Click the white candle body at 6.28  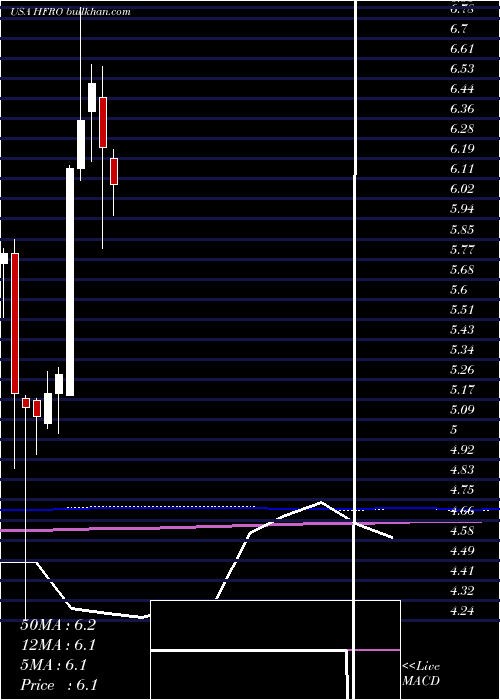tap(81, 144)
